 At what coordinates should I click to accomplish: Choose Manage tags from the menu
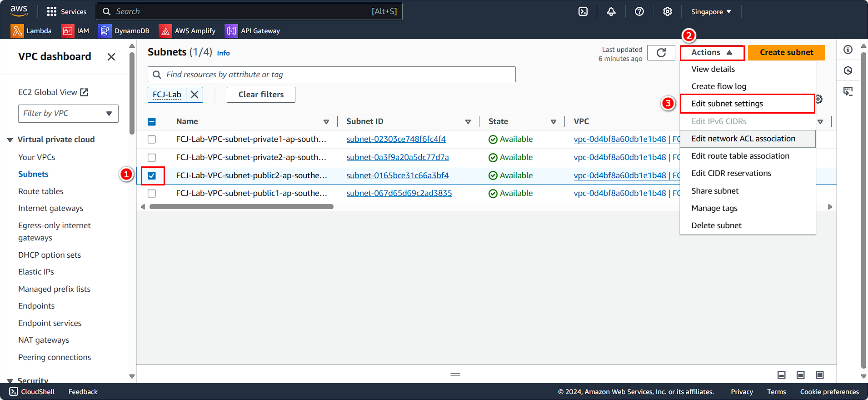coord(748,208)
